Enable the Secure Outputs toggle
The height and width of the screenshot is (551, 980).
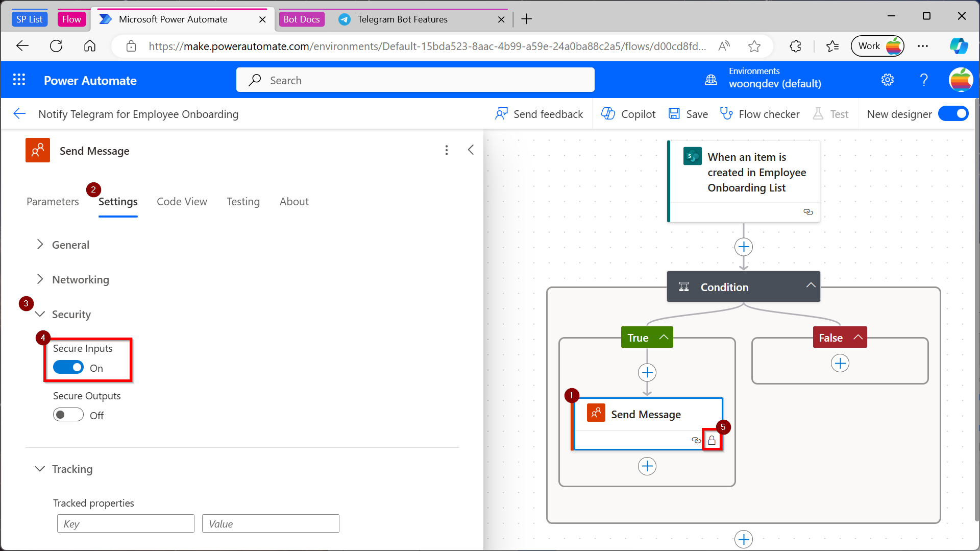click(68, 415)
